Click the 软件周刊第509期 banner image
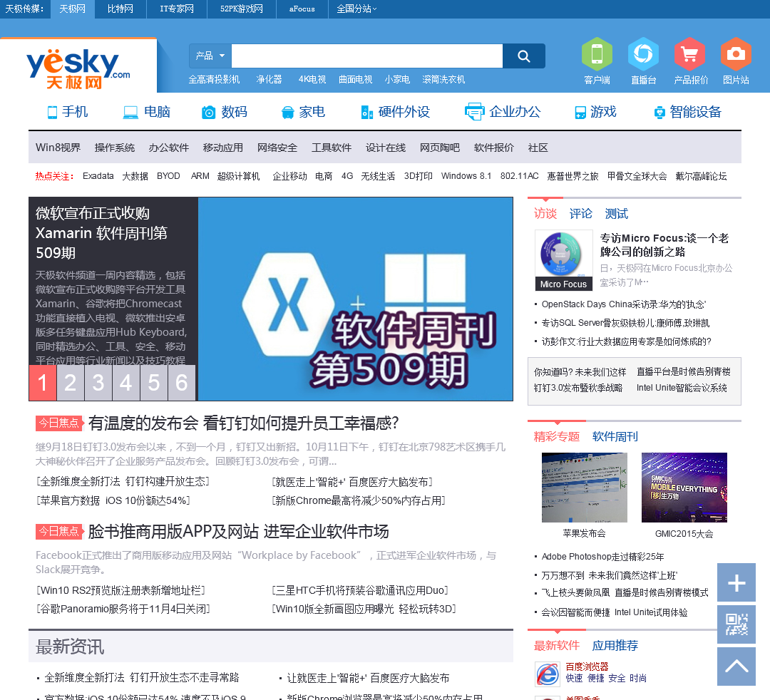This screenshot has width=770, height=700. tap(356, 299)
